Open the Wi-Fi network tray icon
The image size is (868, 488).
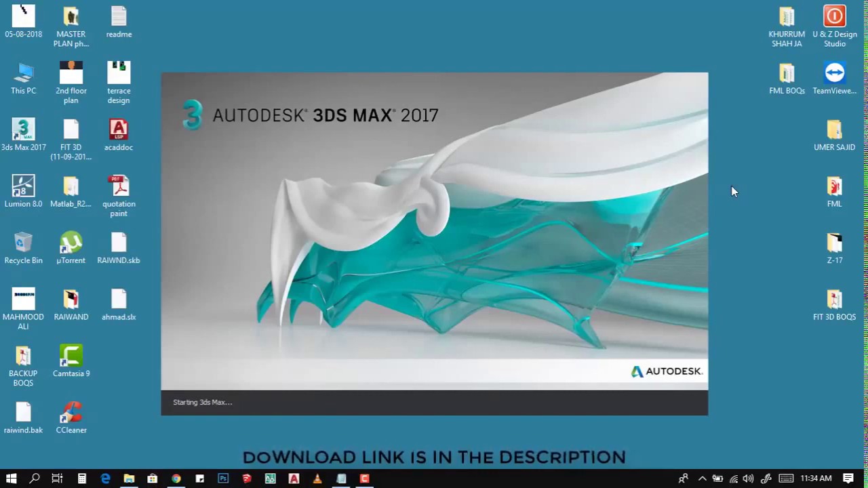tap(733, 479)
